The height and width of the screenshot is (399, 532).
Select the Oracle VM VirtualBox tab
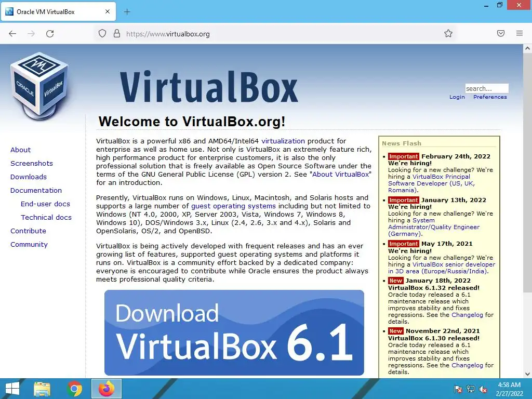58,11
